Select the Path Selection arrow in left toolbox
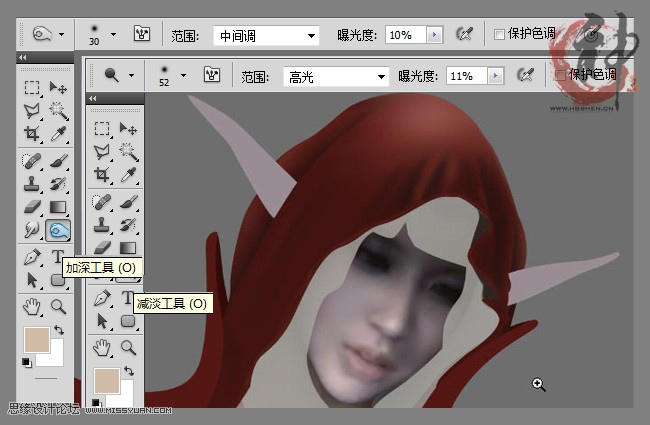 click(32, 280)
